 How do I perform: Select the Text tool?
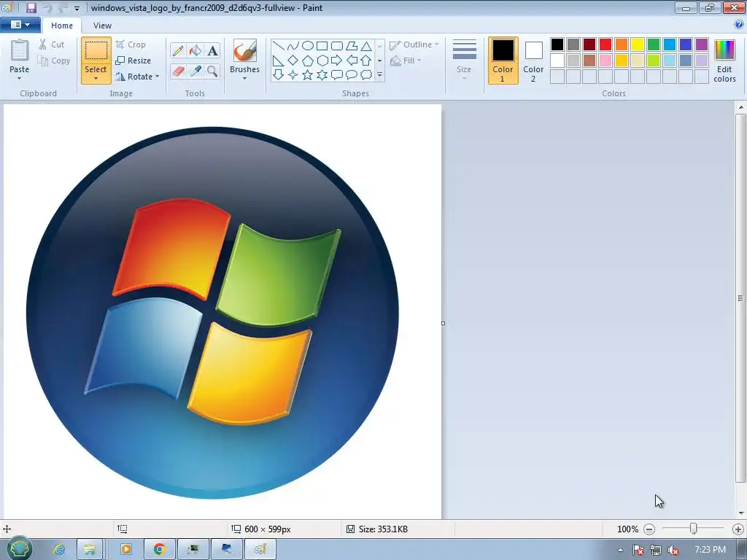(212, 50)
